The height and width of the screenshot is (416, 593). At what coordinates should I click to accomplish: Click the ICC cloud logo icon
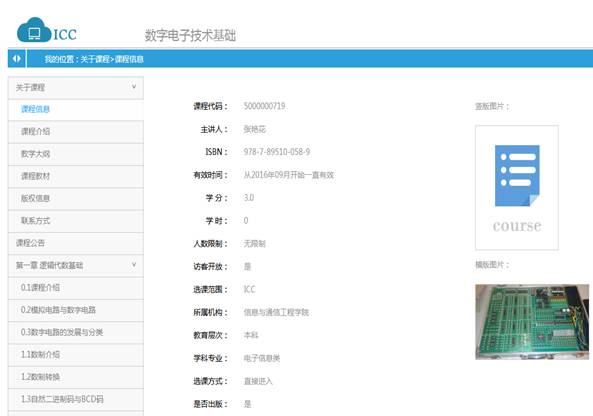coord(34,30)
